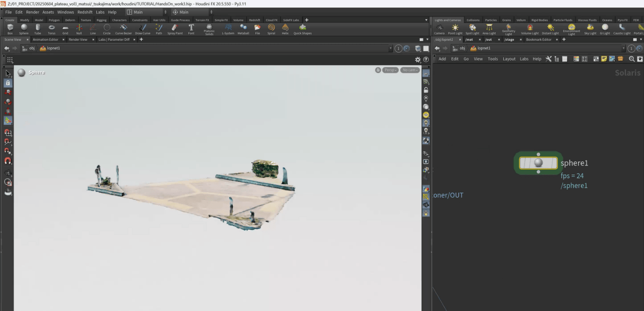Toggle the secure selection lock tool
The width and height of the screenshot is (644, 311).
(8, 83)
